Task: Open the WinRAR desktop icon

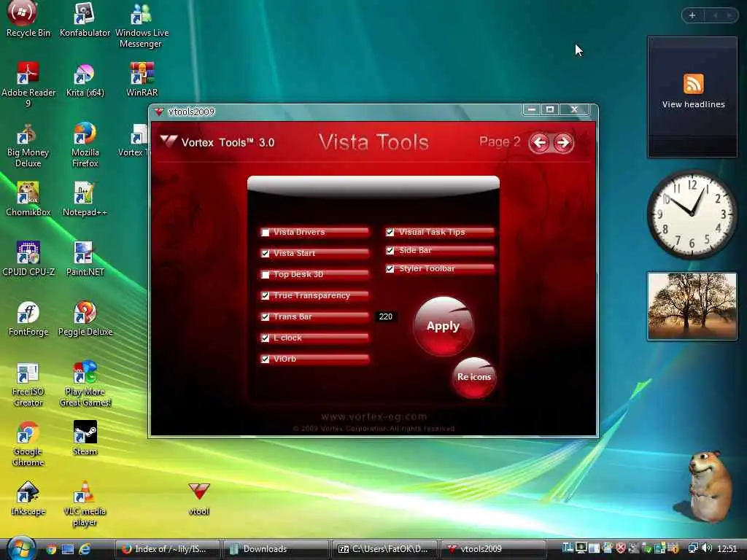Action: pyautogui.click(x=142, y=80)
